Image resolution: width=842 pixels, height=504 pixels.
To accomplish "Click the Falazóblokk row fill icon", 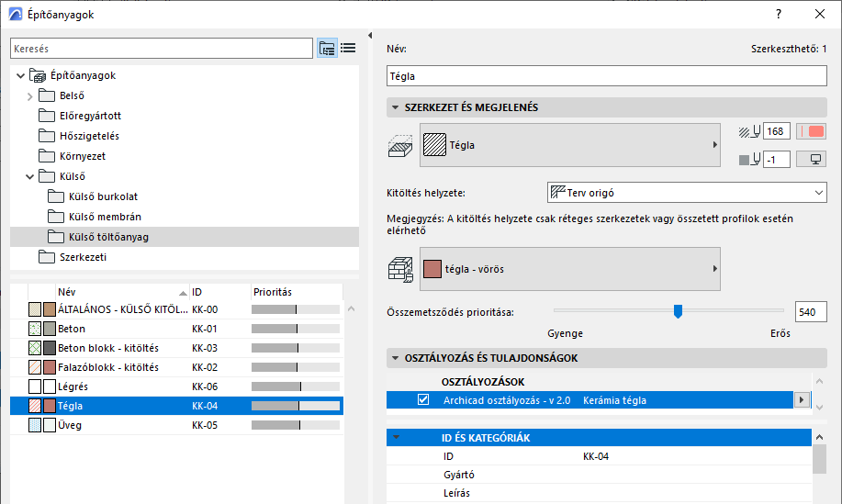I will 35,367.
